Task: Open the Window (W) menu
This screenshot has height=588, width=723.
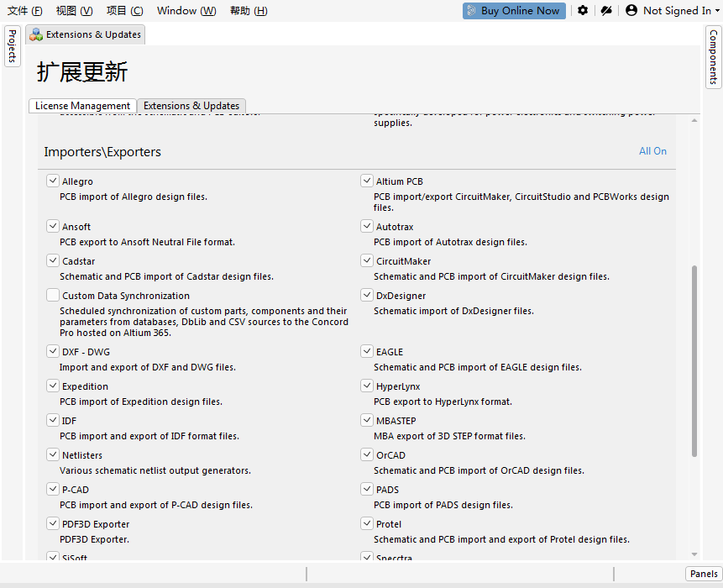Action: click(x=186, y=11)
